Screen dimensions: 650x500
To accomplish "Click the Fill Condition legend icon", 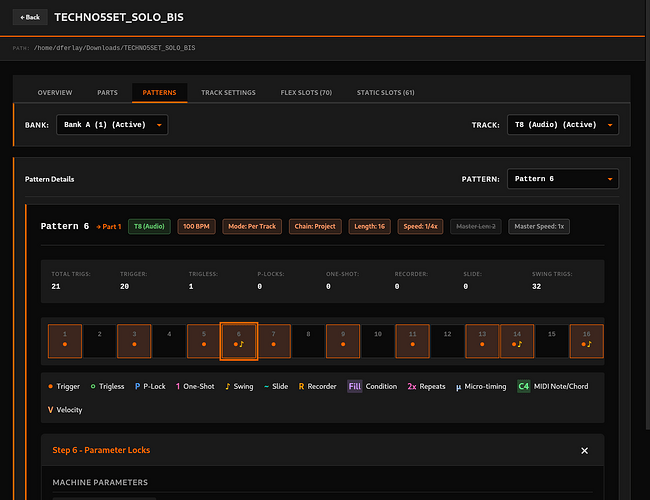I will pos(354,386).
